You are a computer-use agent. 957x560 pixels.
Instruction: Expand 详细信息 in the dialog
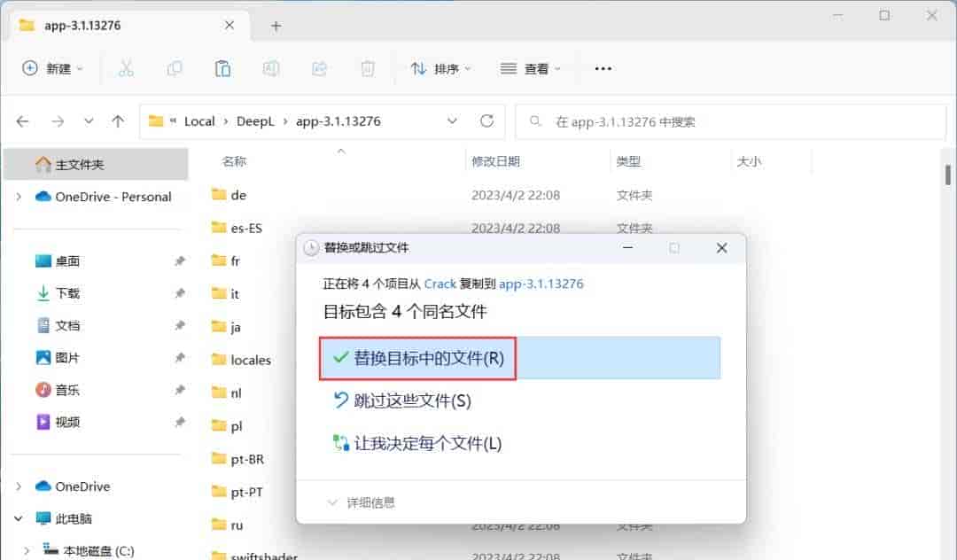(x=361, y=502)
